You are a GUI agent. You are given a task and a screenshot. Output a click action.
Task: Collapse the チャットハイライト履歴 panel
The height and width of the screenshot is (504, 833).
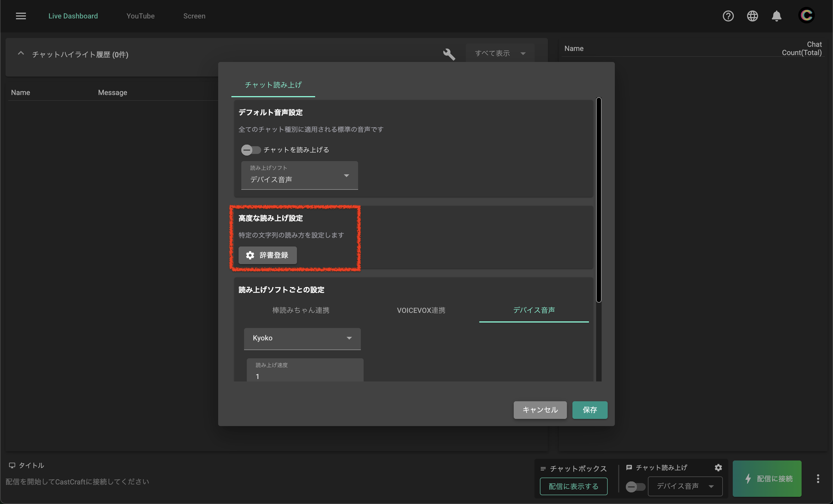click(21, 54)
